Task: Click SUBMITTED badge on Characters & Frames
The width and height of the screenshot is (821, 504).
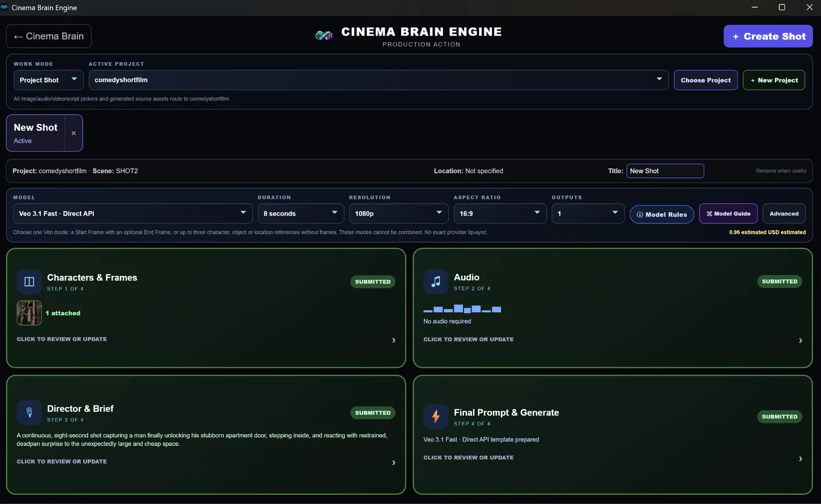Action: [x=373, y=281]
